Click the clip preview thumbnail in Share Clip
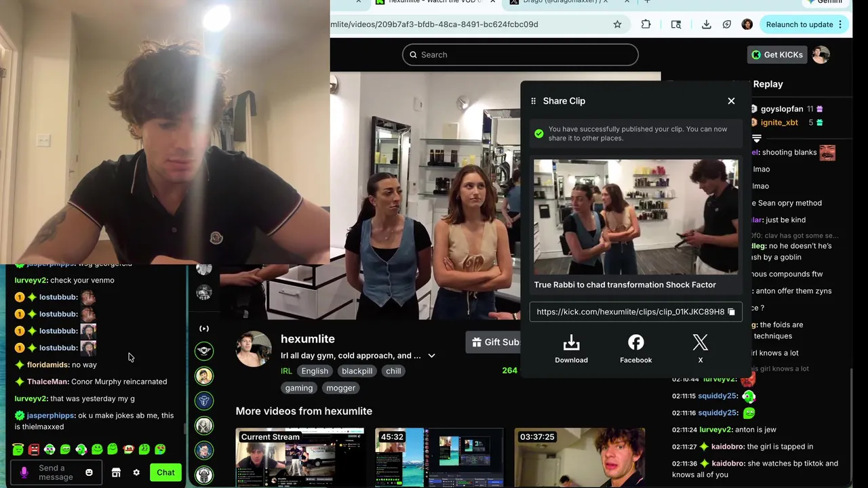 tap(635, 217)
